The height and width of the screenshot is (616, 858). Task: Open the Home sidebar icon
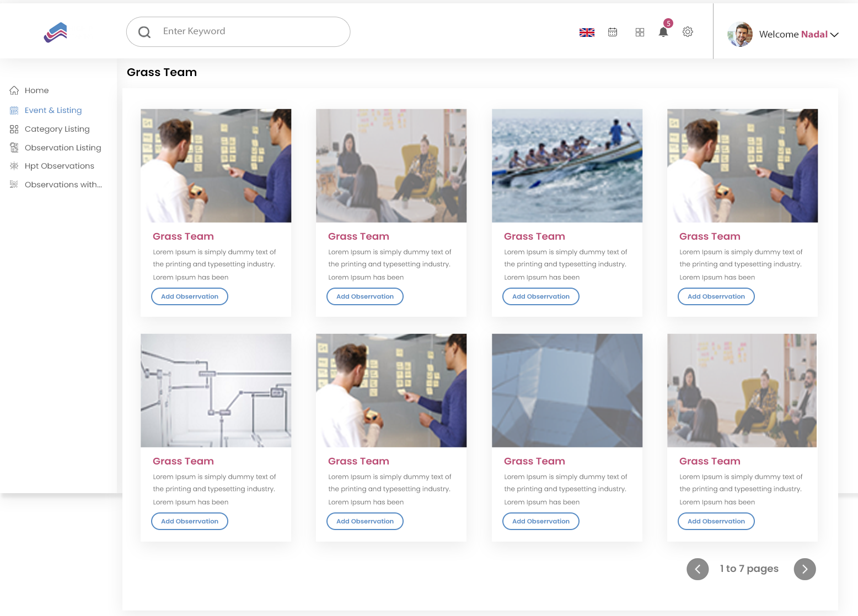14,90
